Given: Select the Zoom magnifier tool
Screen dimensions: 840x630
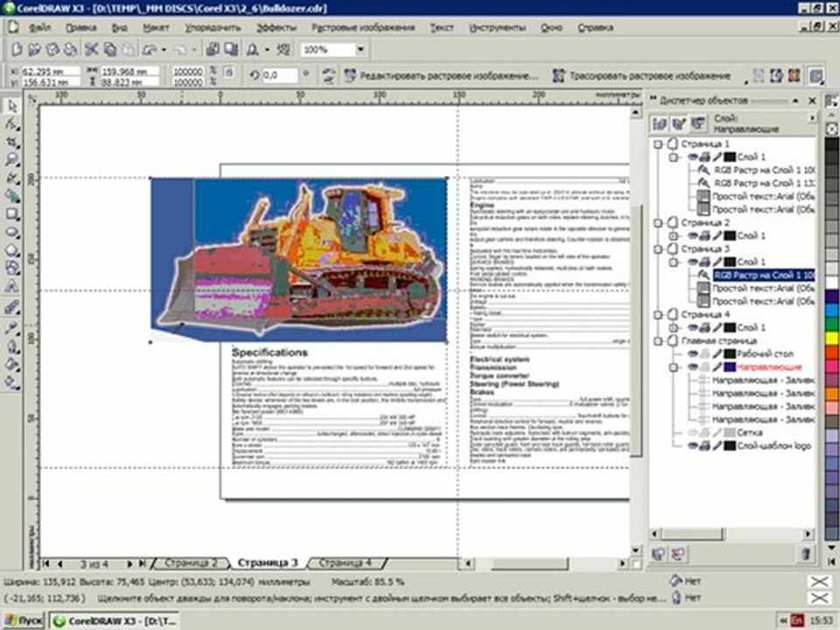Looking at the screenshot, I should point(11,159).
